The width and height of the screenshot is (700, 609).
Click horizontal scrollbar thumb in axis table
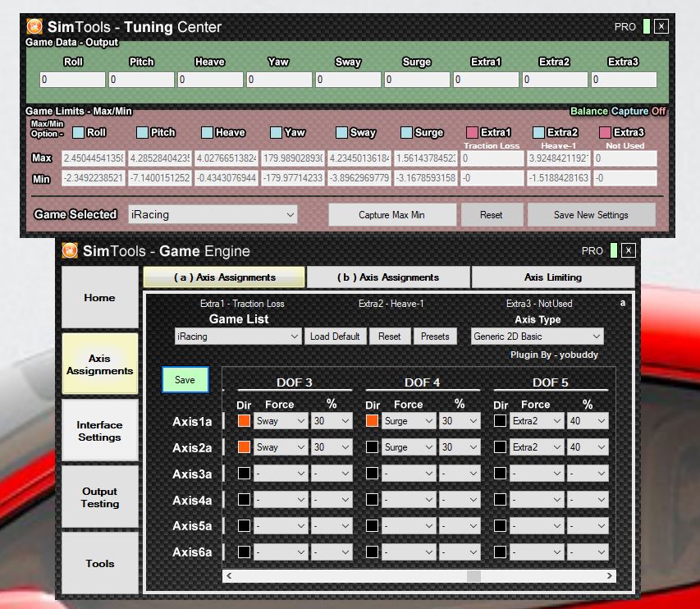(474, 576)
